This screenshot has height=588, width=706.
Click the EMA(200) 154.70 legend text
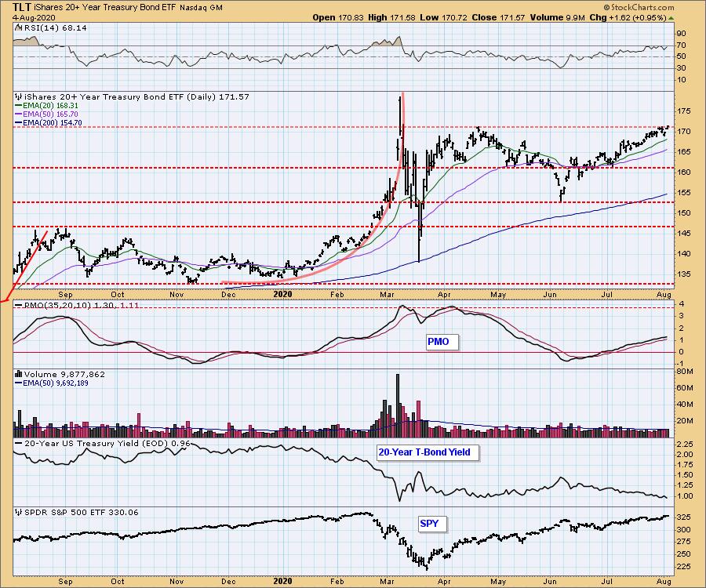tap(53, 123)
